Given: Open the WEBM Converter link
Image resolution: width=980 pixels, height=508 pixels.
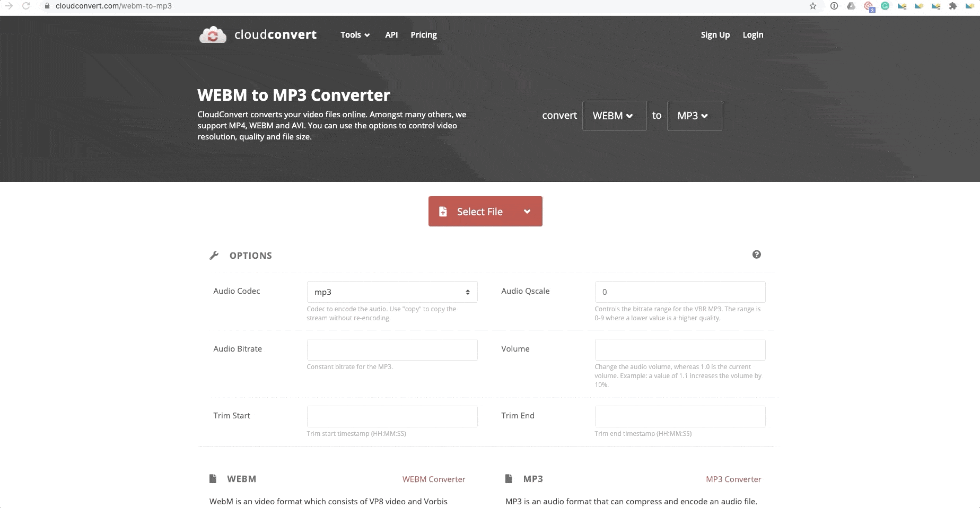Looking at the screenshot, I should [x=434, y=479].
